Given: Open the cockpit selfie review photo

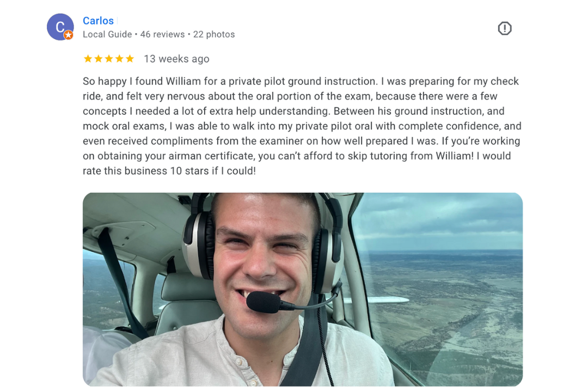Looking at the screenshot, I should [x=303, y=289].
